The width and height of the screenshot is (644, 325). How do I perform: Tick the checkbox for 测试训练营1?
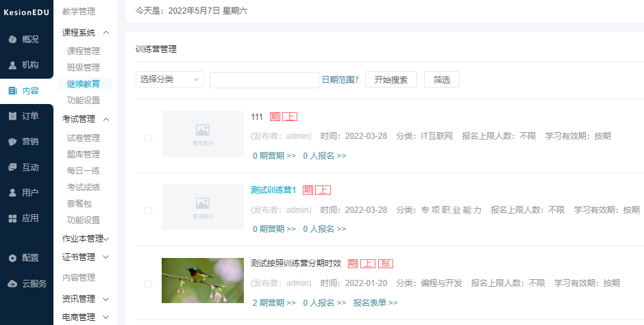[x=148, y=211]
